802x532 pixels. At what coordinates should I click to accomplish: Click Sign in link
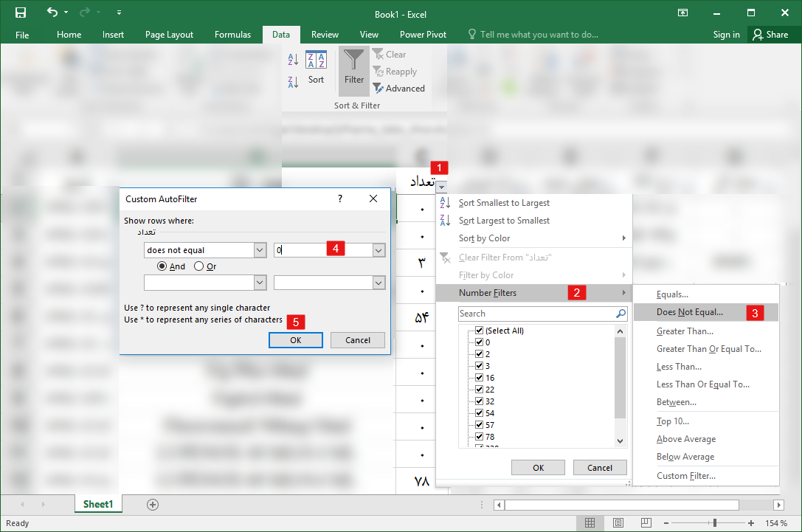coord(726,34)
